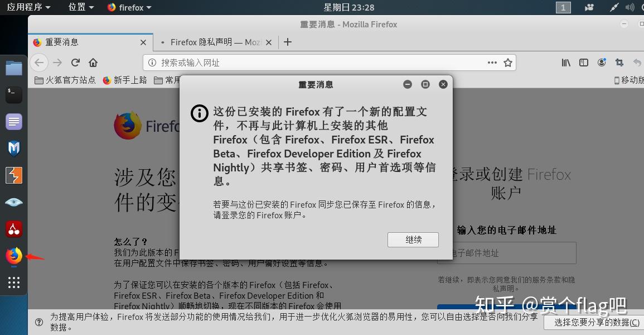Bookmark this page with the star
This screenshot has width=644, height=335.
click(x=508, y=63)
